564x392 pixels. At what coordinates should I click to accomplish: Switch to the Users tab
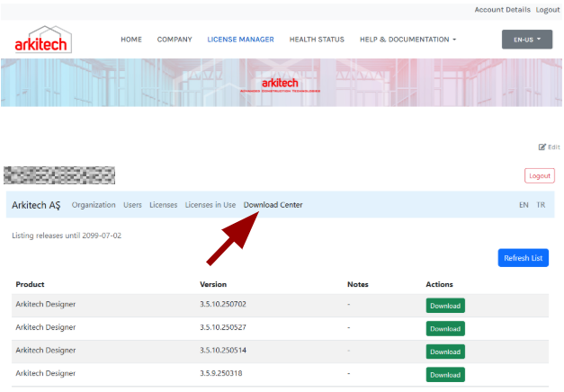tap(133, 205)
